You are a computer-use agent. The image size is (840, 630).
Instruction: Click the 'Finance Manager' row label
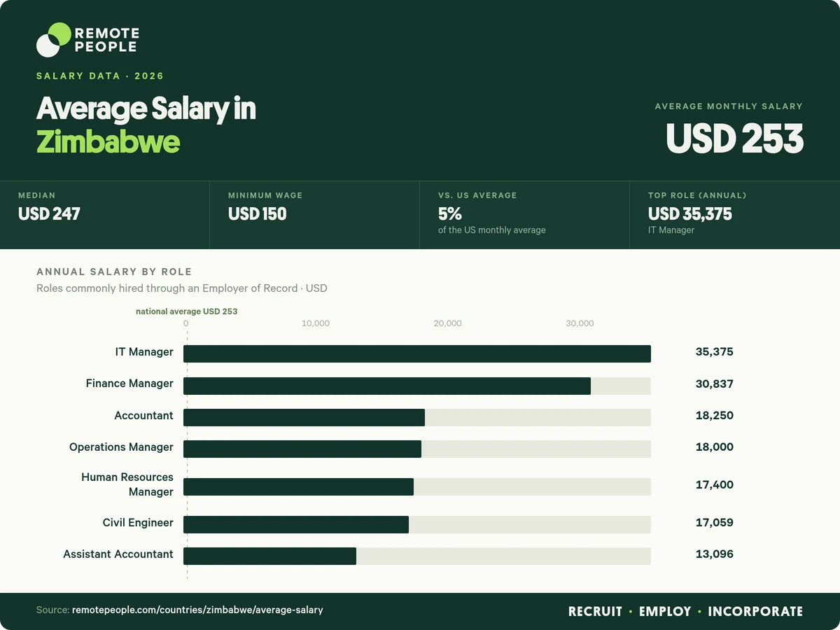[x=129, y=384]
